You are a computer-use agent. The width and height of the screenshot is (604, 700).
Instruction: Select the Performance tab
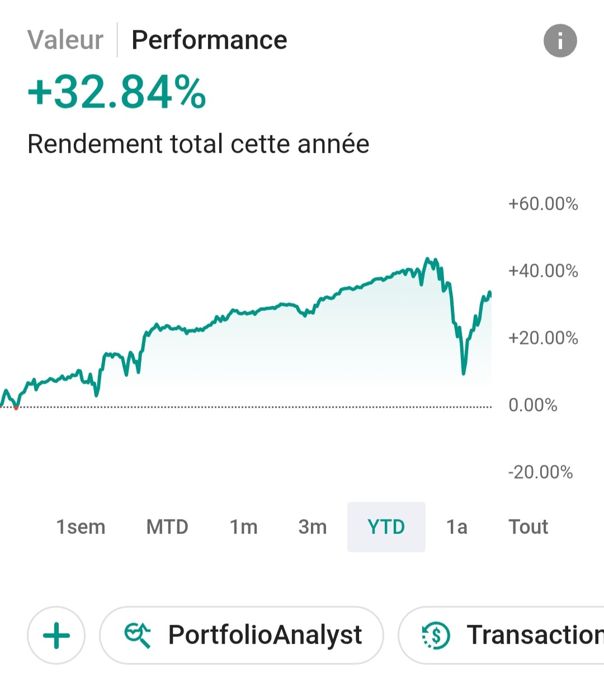(209, 40)
